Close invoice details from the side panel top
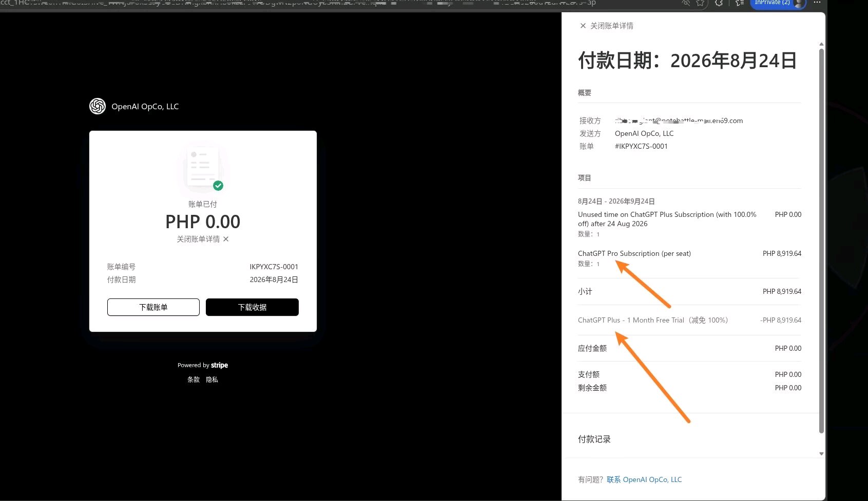This screenshot has height=501, width=868. pyautogui.click(x=606, y=26)
